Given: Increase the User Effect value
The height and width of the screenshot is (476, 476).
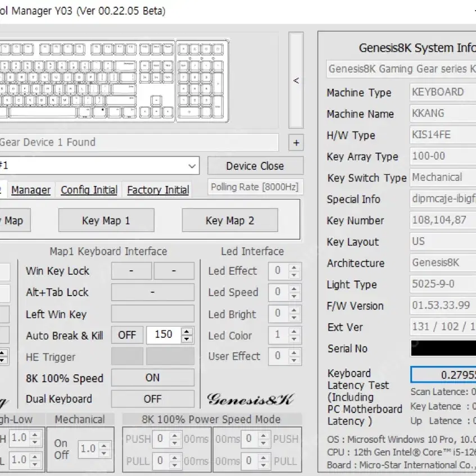Looking at the screenshot, I should tap(294, 352).
